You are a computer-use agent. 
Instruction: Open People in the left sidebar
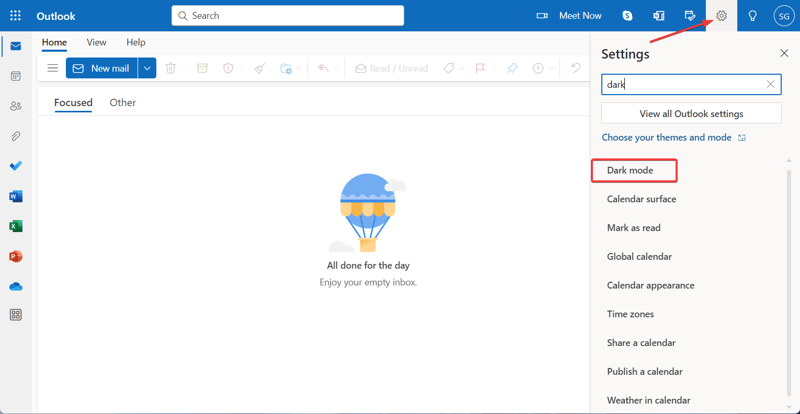16,106
